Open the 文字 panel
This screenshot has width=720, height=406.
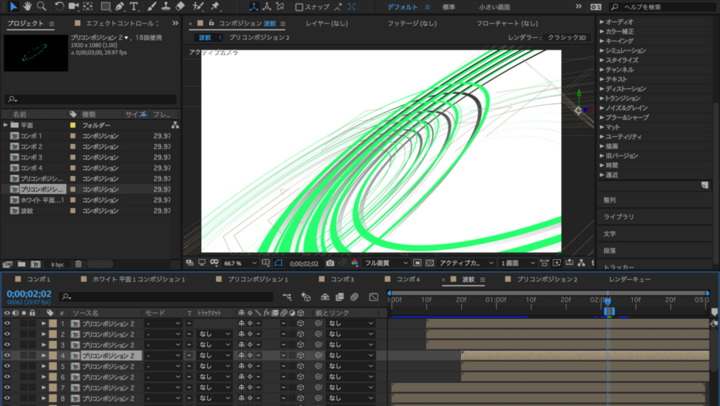pyautogui.click(x=610, y=234)
